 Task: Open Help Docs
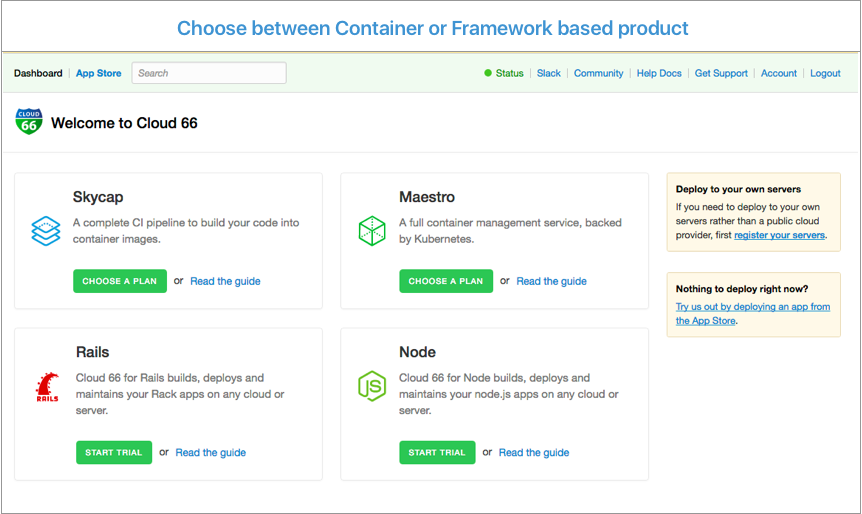tap(659, 73)
